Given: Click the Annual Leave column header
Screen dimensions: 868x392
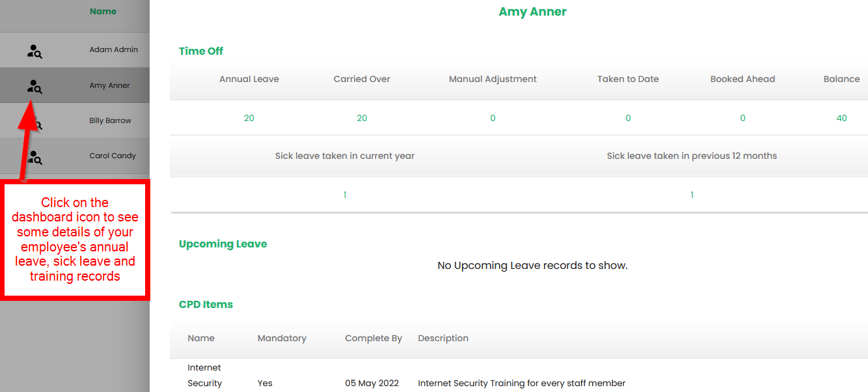Looking at the screenshot, I should tap(249, 79).
